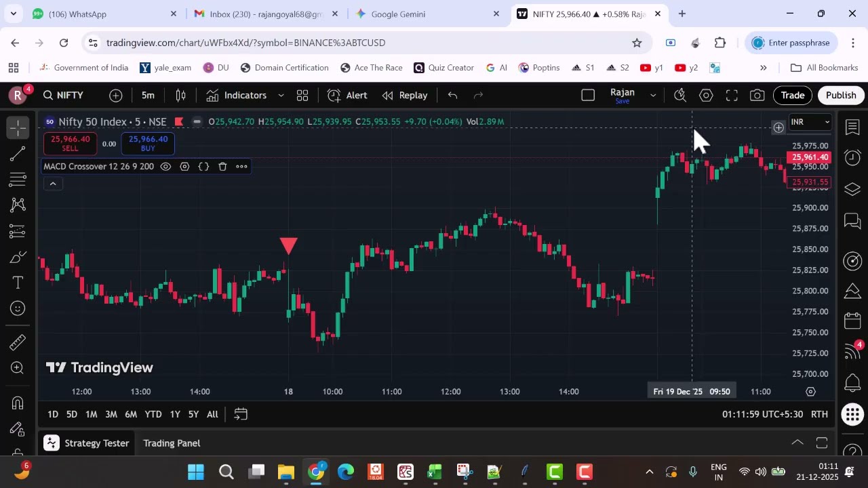
Task: Expand the bottom panel chevron
Action: click(797, 443)
